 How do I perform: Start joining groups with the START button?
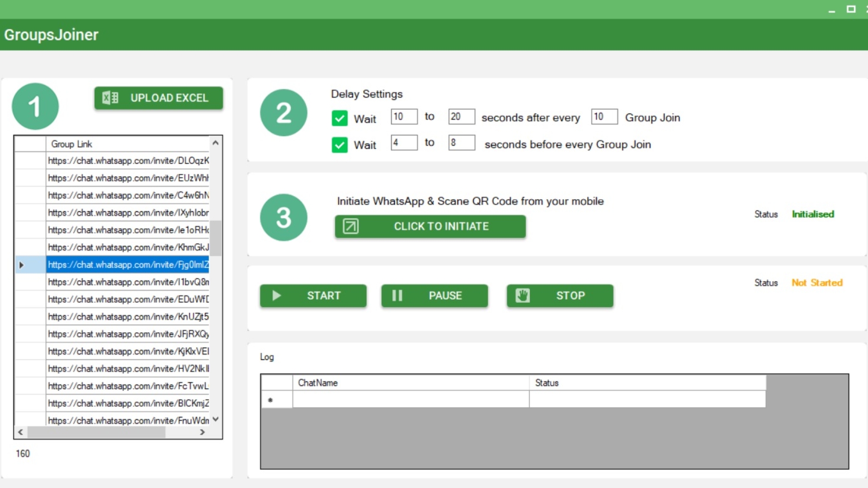click(x=313, y=296)
